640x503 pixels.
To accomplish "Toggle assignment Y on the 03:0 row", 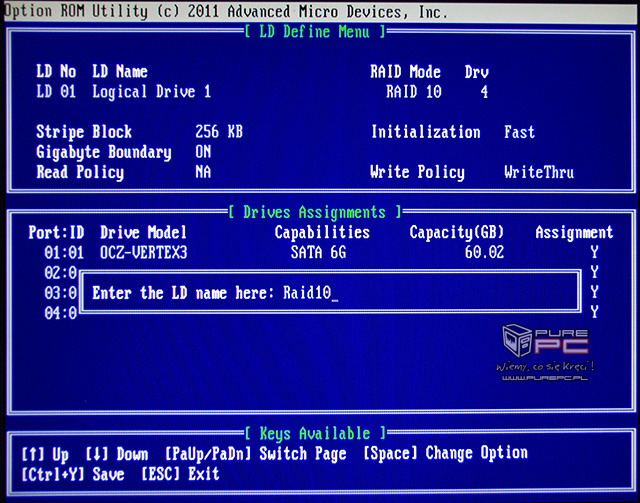I will tap(594, 292).
